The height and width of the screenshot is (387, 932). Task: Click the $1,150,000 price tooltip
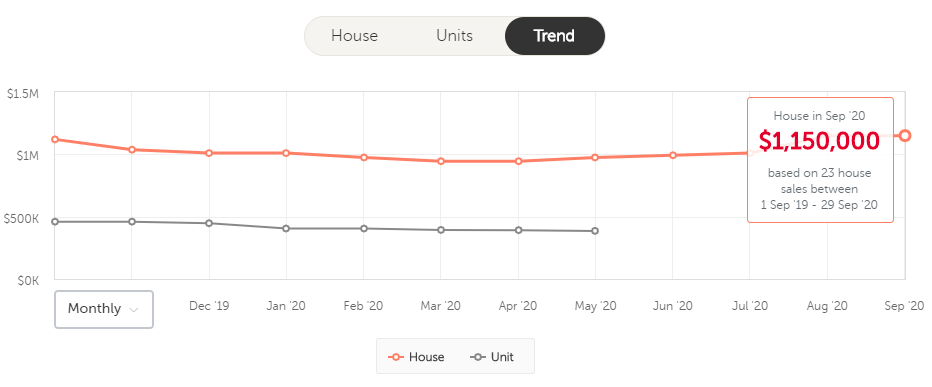tap(820, 160)
